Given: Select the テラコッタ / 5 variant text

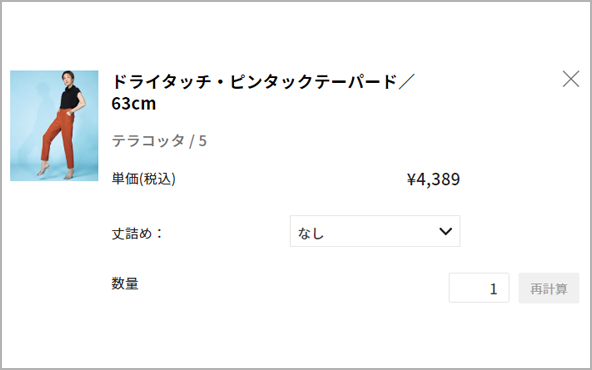Looking at the screenshot, I should tap(159, 141).
